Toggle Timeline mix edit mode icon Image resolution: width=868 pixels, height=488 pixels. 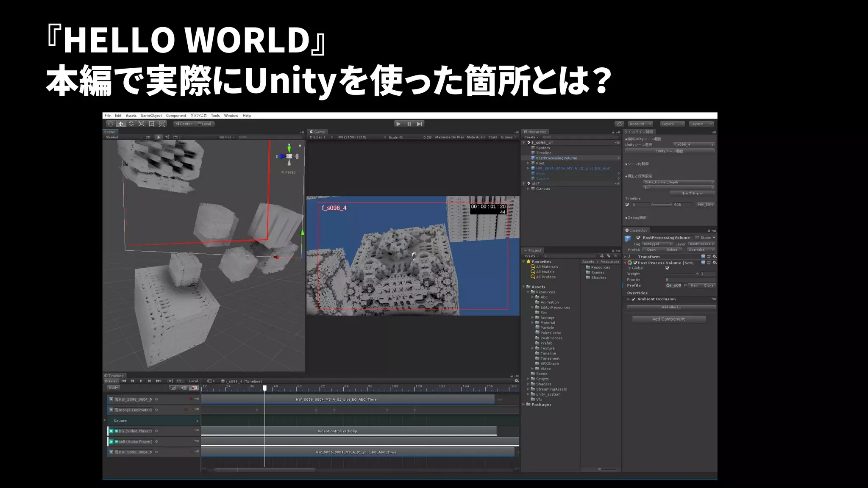(x=173, y=388)
